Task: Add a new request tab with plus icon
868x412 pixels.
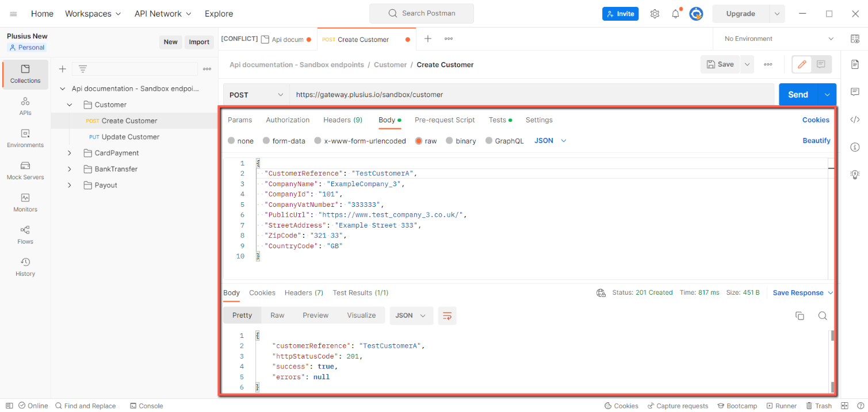Action: point(427,38)
